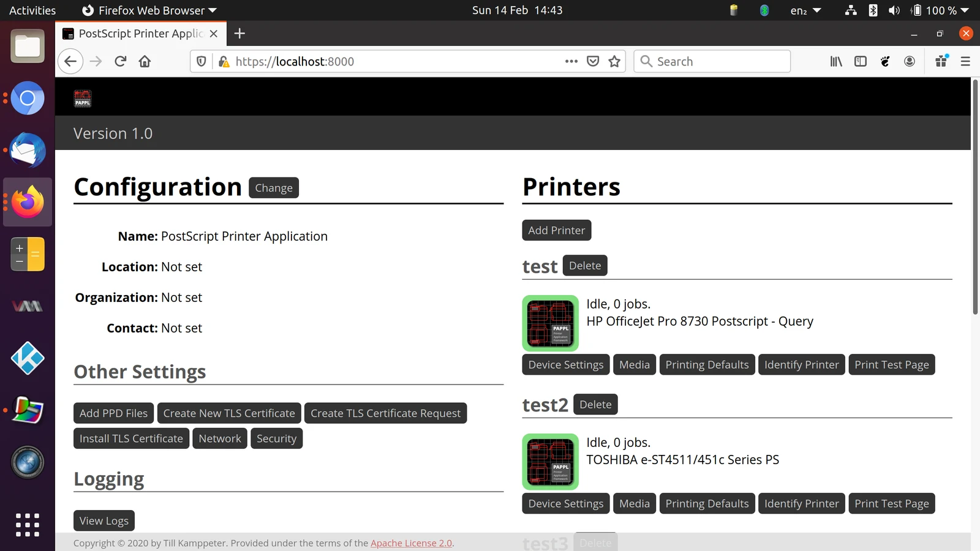Go to the Firefox home page icon
Screen dimensions: 980x551
145,61
